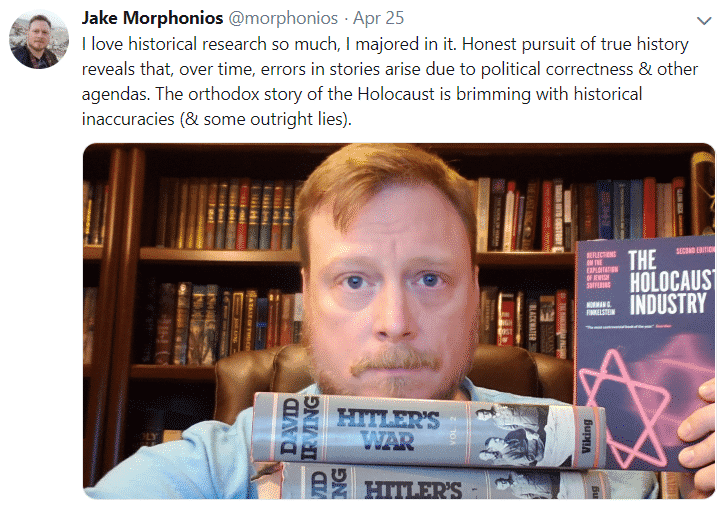Click the tweet text about historical research
Screen dimensions: 721x511
[390, 81]
